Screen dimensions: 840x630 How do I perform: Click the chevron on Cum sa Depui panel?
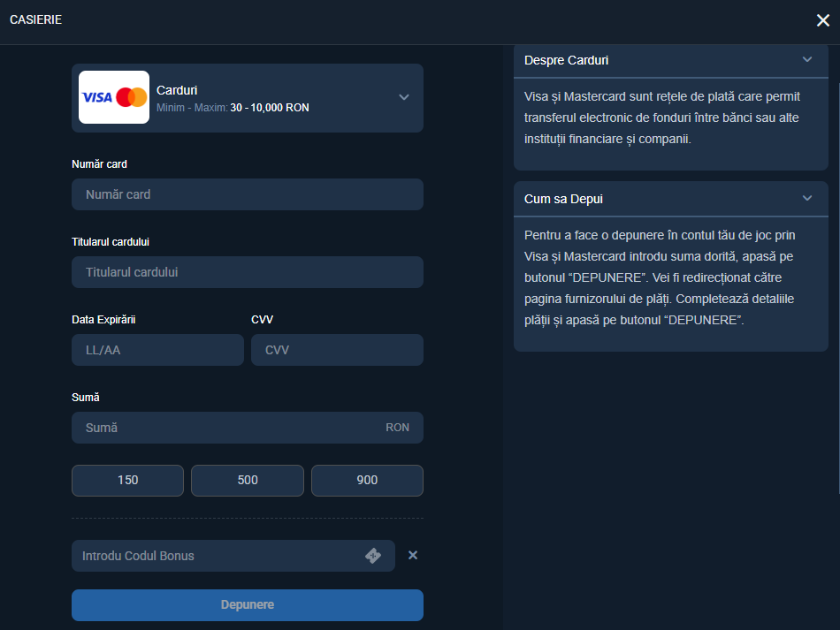click(x=806, y=199)
